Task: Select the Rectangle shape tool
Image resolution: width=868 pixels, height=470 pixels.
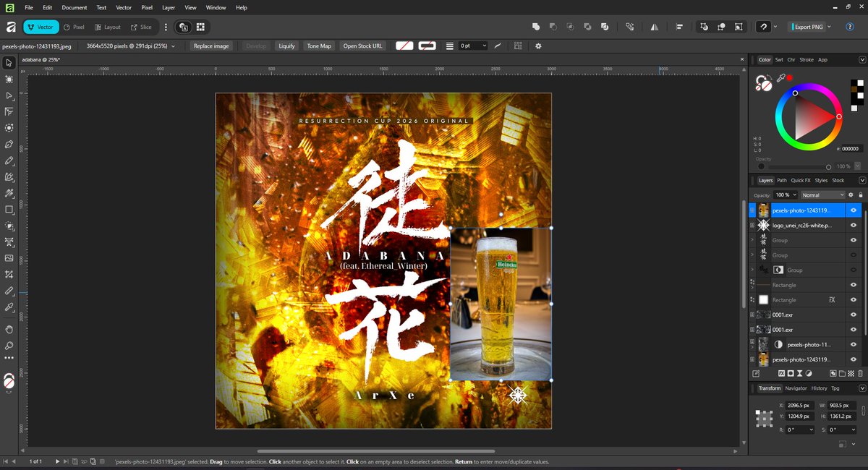Action: [x=9, y=209]
